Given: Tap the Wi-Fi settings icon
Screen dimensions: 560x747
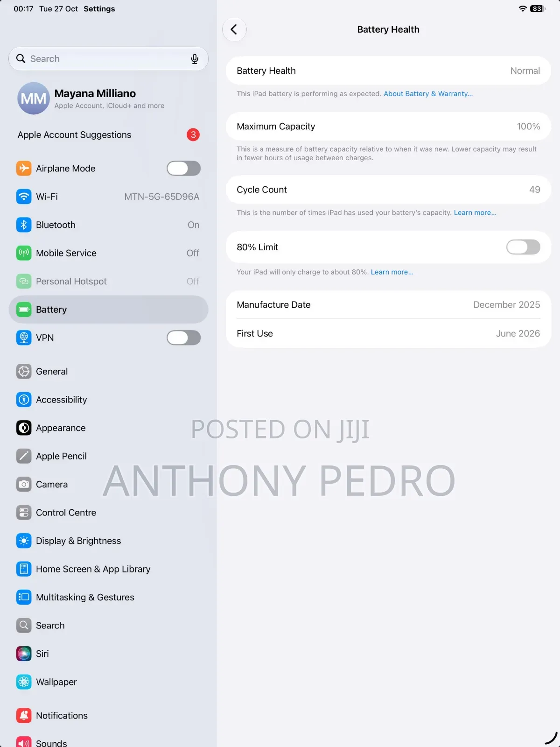Looking at the screenshot, I should point(24,197).
